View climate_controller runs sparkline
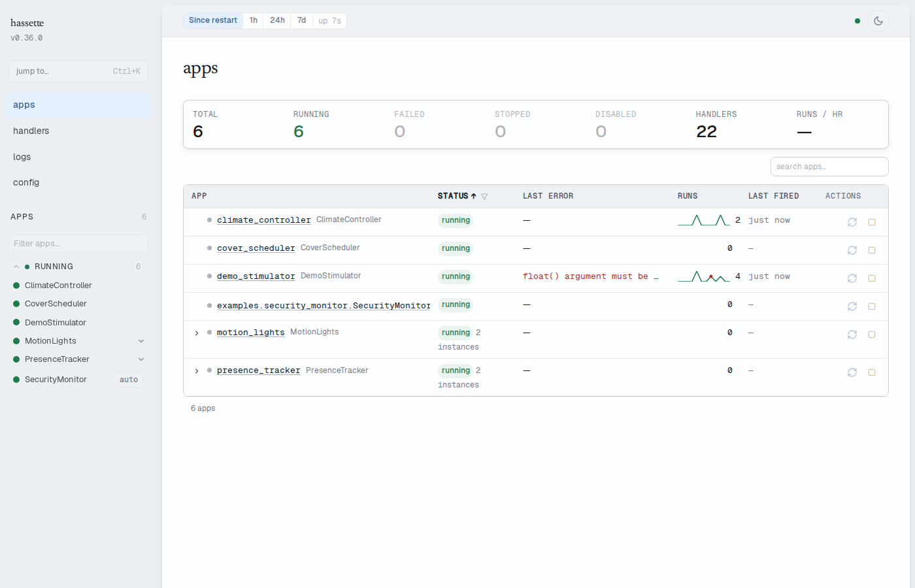The image size is (915, 588). [x=704, y=220]
